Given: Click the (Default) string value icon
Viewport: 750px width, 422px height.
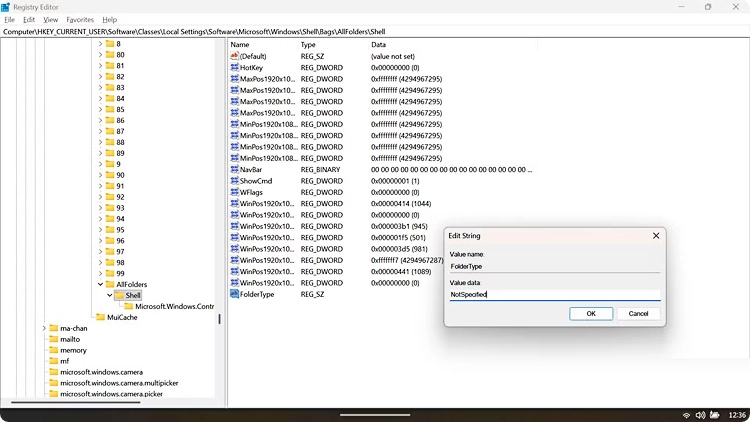Looking at the screenshot, I should point(234,56).
